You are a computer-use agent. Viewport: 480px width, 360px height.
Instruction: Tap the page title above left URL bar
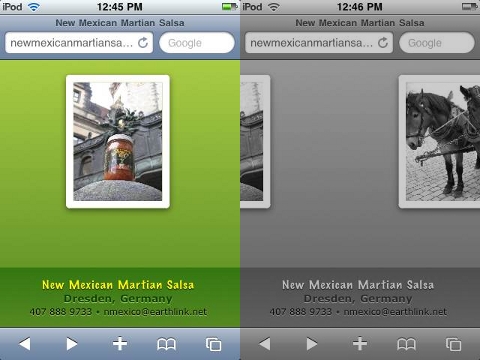point(120,23)
